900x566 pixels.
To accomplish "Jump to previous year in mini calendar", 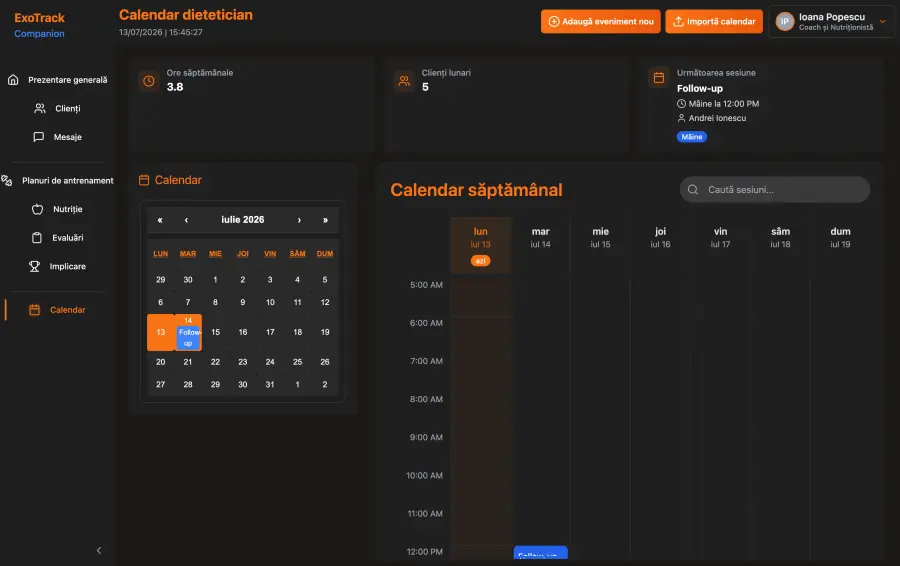I will pos(160,220).
